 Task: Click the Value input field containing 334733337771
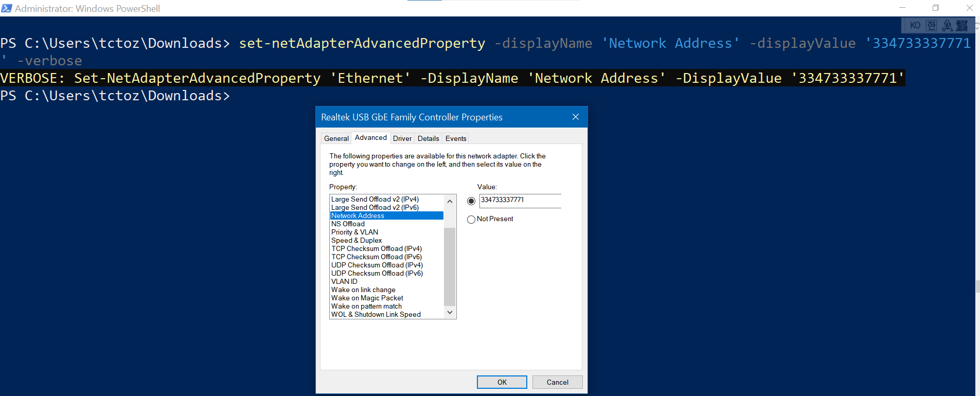[520, 201]
